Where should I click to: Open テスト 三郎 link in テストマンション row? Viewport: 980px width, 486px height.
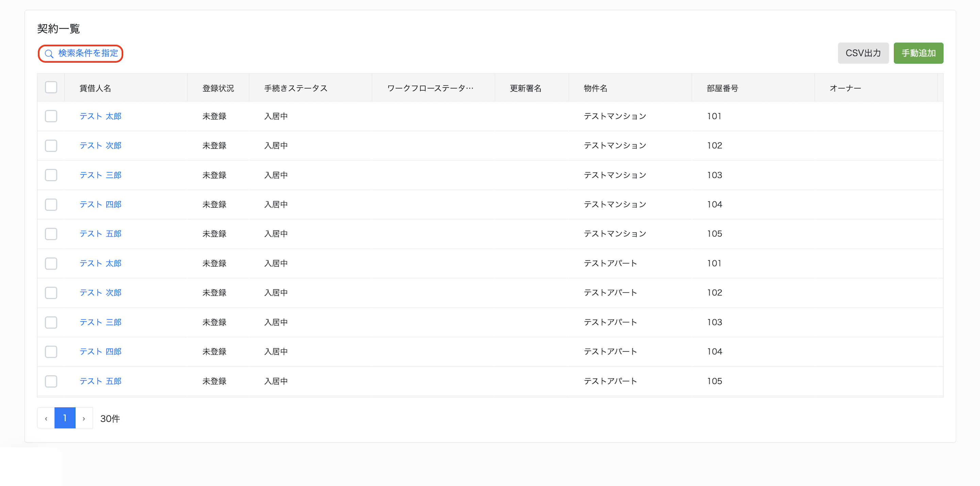100,175
